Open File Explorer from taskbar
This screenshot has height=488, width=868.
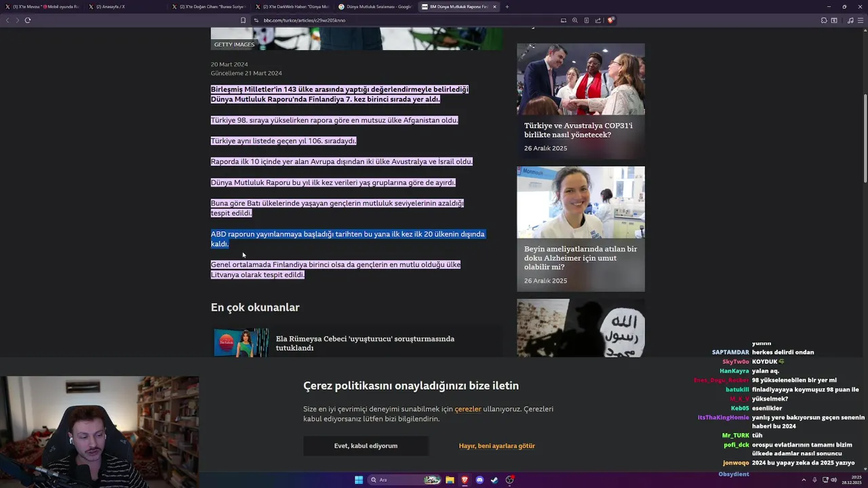point(450,480)
